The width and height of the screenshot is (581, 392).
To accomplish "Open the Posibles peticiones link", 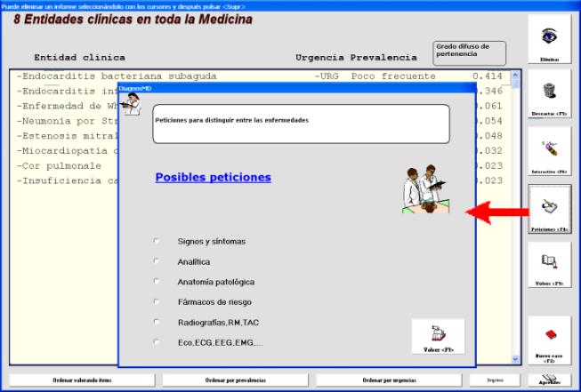I will tap(213, 177).
